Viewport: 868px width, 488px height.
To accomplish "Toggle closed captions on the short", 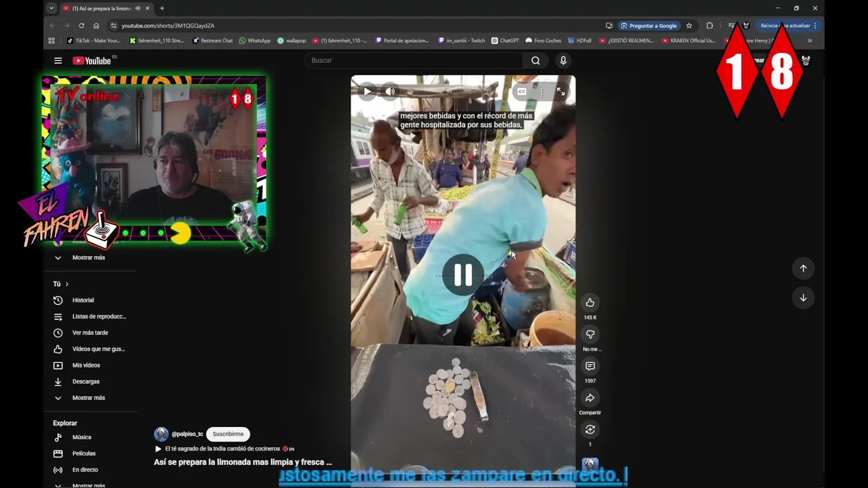I will click(x=521, y=91).
